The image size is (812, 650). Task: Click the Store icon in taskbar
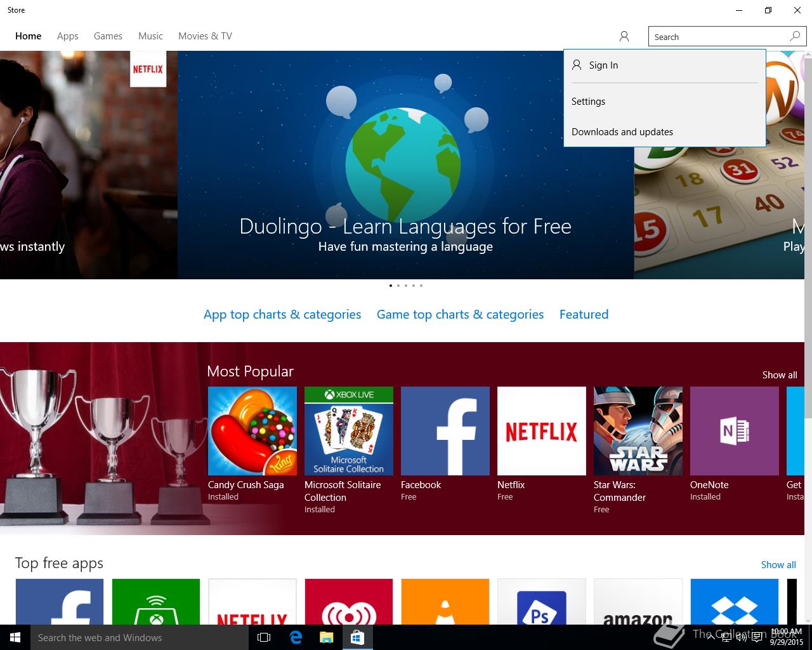click(357, 637)
